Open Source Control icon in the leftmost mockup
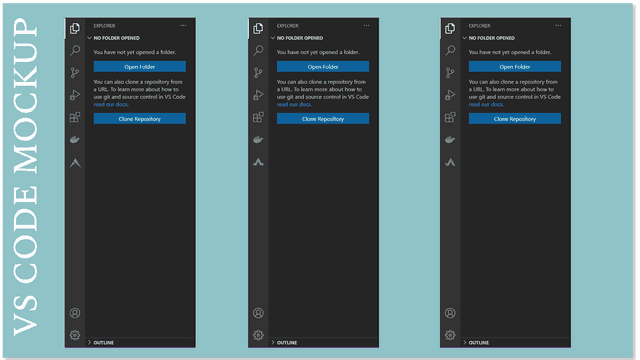 [75, 73]
